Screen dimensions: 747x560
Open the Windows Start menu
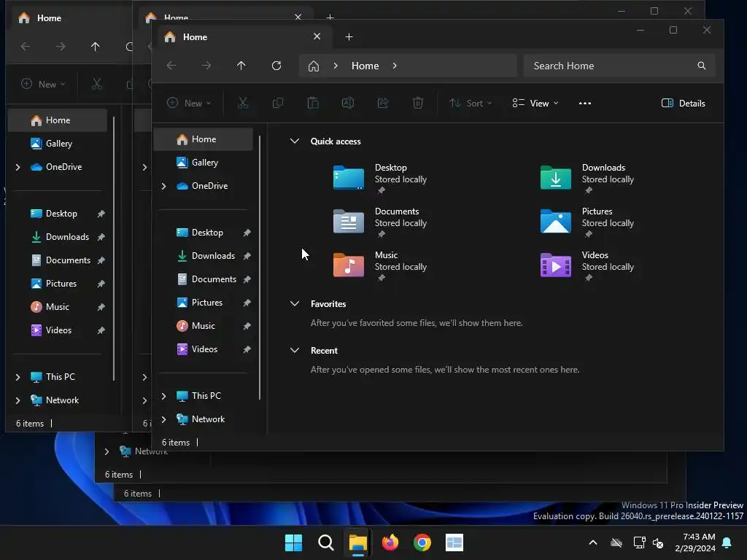pyautogui.click(x=293, y=542)
